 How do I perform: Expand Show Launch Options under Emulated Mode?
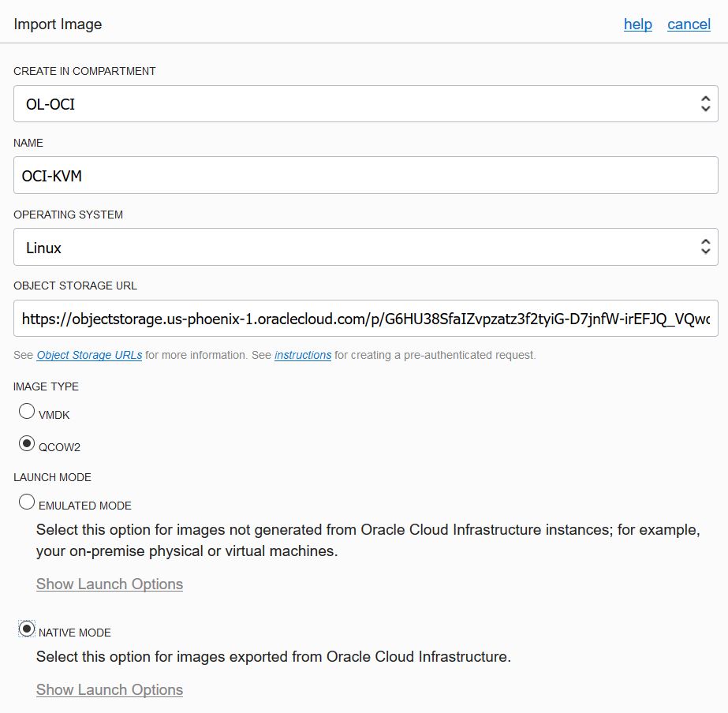point(110,584)
